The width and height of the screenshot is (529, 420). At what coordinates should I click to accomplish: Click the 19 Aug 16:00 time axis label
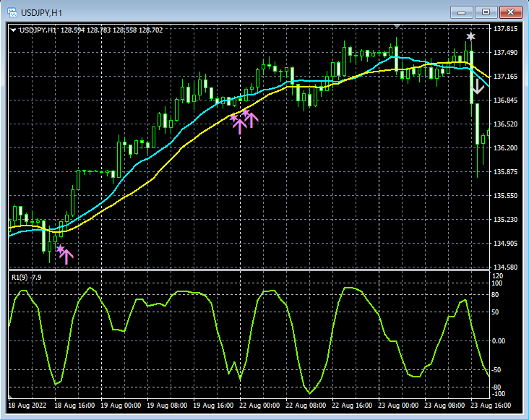coord(213,405)
